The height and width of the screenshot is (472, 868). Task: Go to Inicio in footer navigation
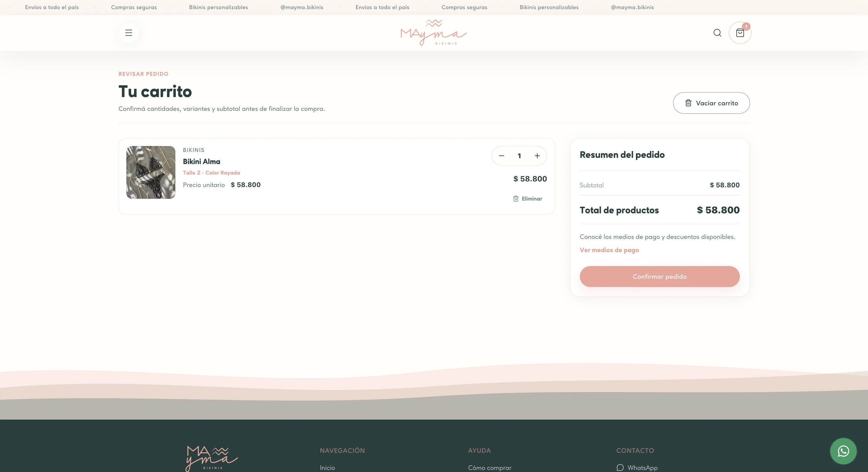point(327,468)
